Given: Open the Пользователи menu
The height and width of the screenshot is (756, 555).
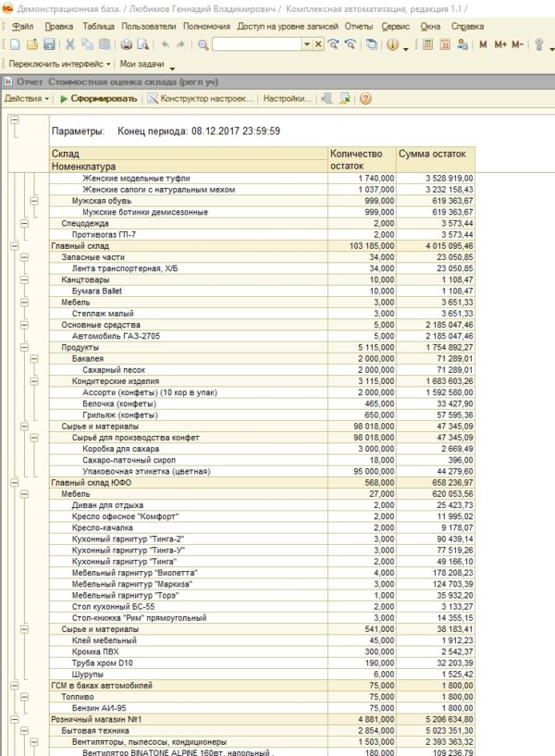Looking at the screenshot, I should pos(148,27).
